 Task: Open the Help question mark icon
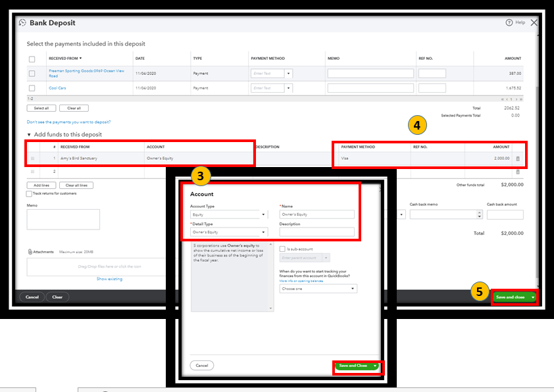(509, 22)
